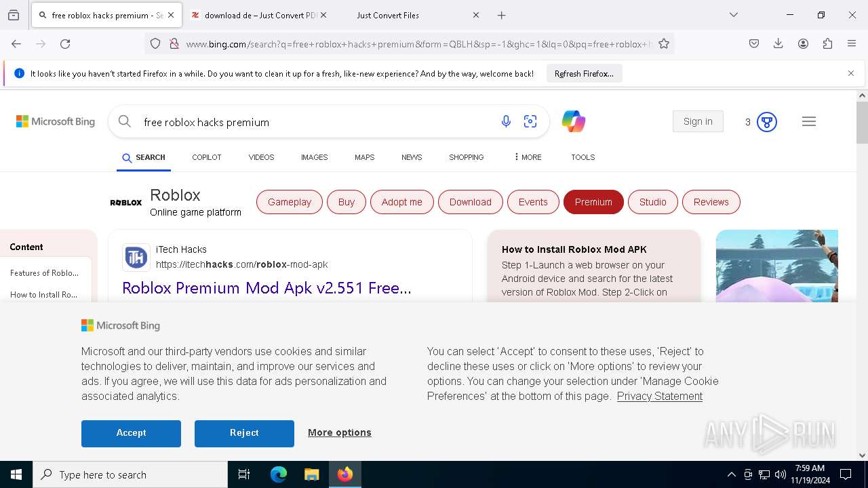Reject the Bing cookies
Viewport: 868px width, 488px height.
click(x=244, y=433)
